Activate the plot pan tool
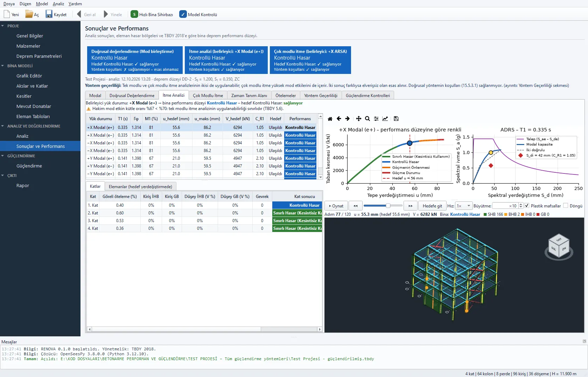Screen dimensions: 588x377 pyautogui.click(x=359, y=119)
